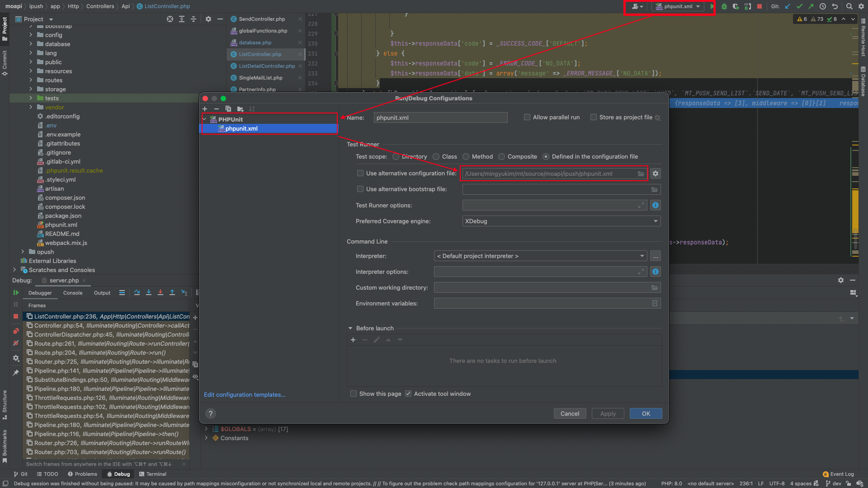Click the Test Runner options input field
The image size is (868, 488).
tap(549, 206)
